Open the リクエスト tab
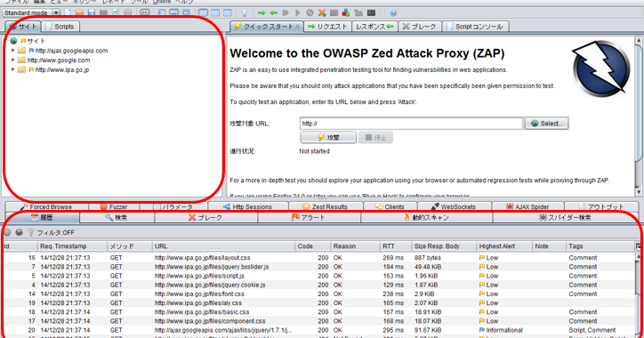The width and height of the screenshot is (644, 338). (327, 27)
